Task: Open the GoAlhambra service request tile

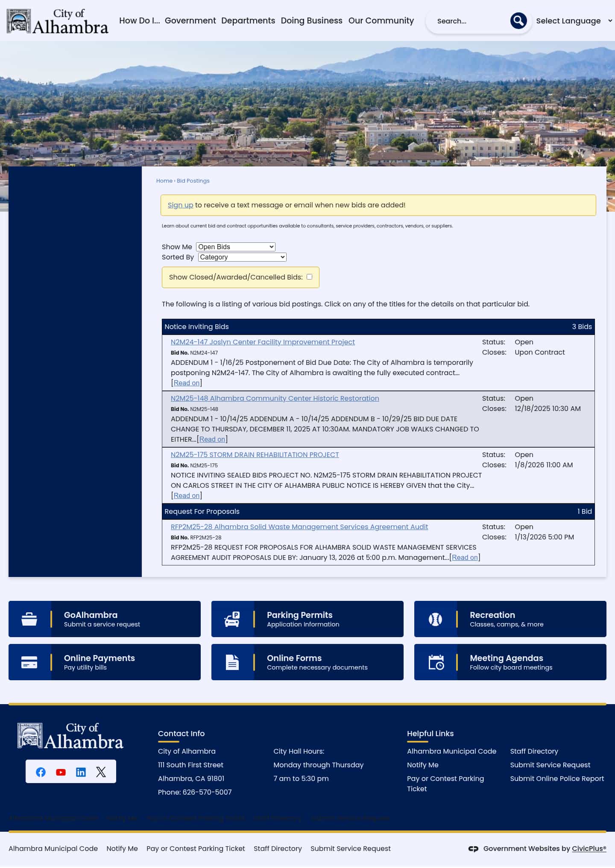Action: [x=105, y=619]
